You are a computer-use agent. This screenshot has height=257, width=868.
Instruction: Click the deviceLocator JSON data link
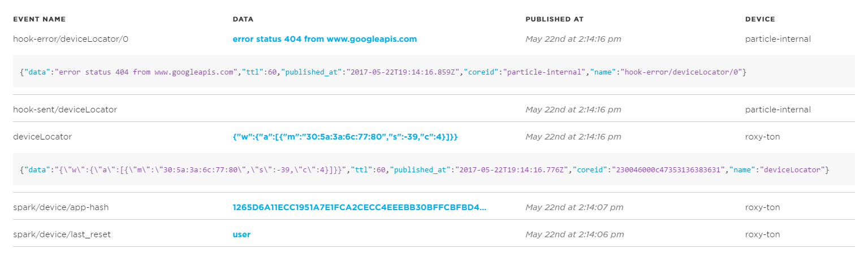click(345, 137)
